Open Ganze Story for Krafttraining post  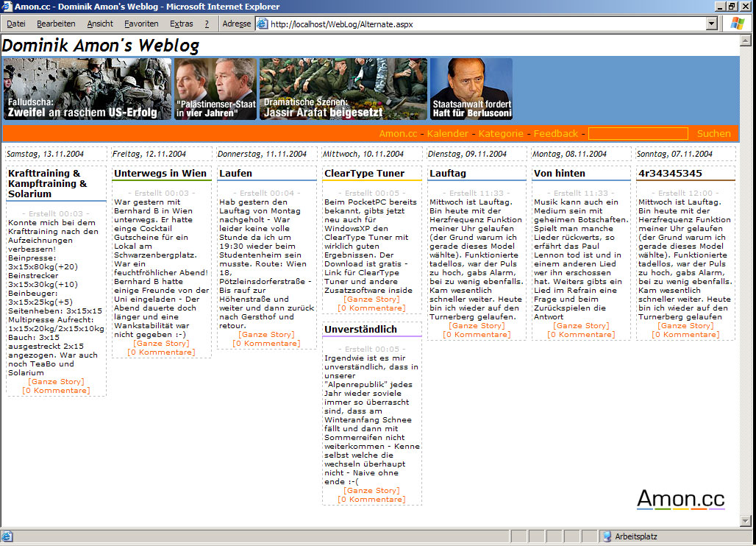[x=56, y=381]
